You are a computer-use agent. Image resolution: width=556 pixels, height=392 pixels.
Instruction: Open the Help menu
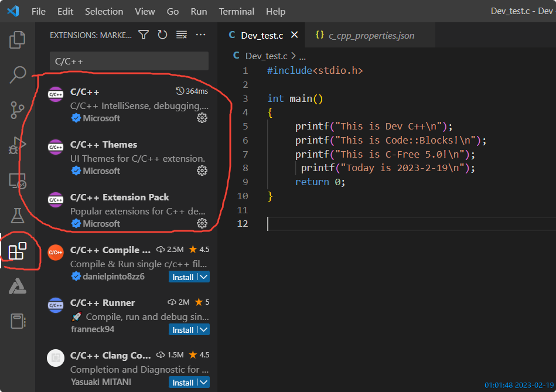point(275,11)
